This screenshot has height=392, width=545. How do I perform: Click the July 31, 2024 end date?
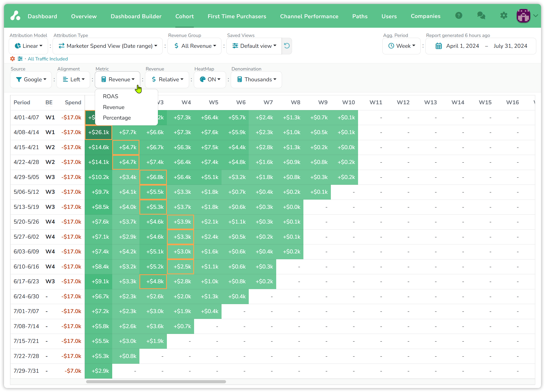coord(510,46)
